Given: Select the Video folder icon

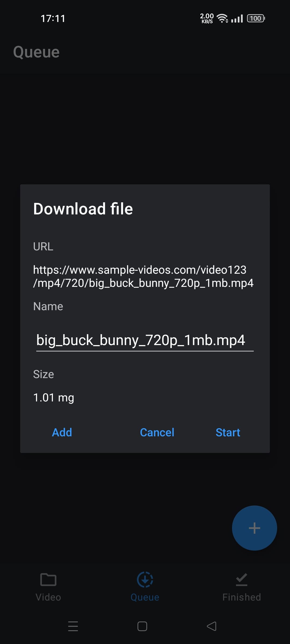Looking at the screenshot, I should pyautogui.click(x=48, y=580).
